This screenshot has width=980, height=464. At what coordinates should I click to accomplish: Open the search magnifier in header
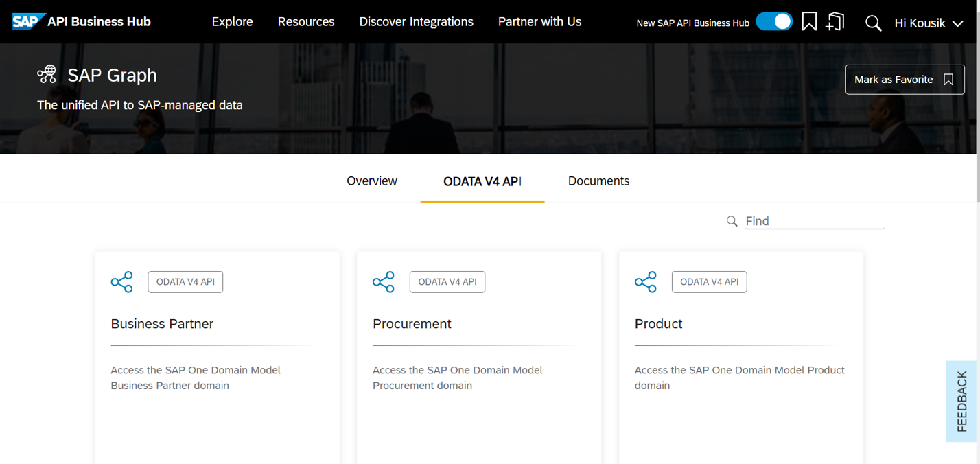pyautogui.click(x=873, y=23)
